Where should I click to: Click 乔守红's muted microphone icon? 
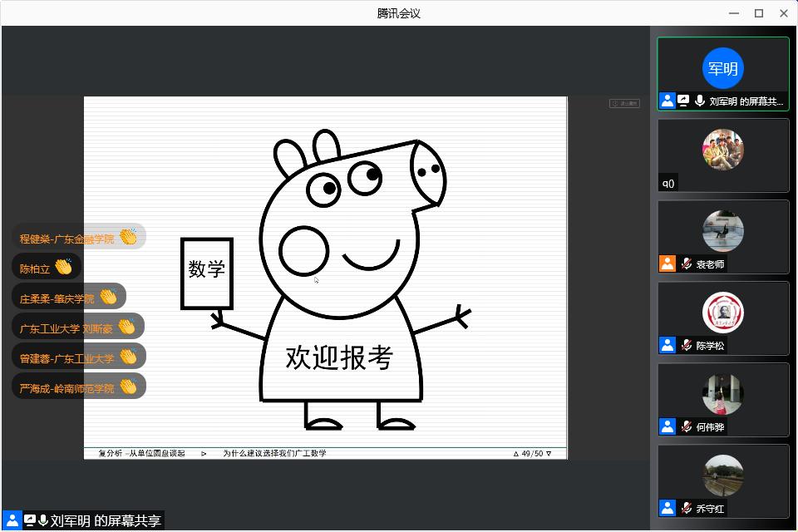[687, 508]
